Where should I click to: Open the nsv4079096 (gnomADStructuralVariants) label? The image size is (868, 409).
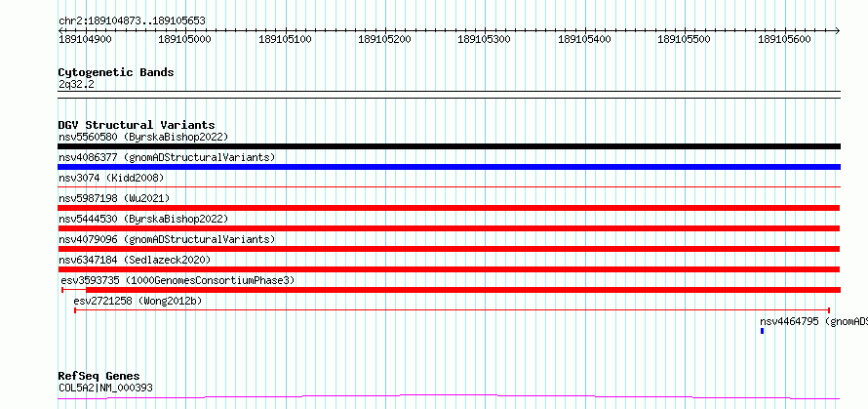[x=167, y=239]
